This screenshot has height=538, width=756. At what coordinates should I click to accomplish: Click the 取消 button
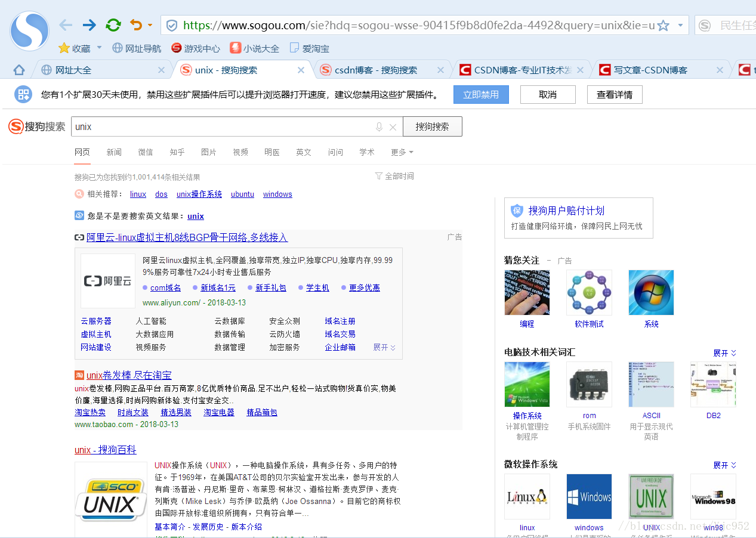[548, 94]
